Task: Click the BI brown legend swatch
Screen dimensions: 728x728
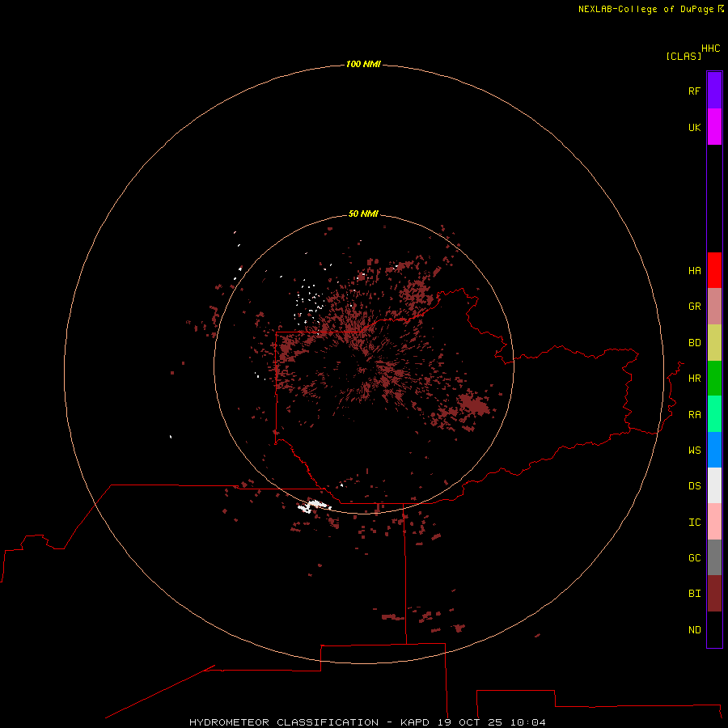Action: click(x=714, y=594)
